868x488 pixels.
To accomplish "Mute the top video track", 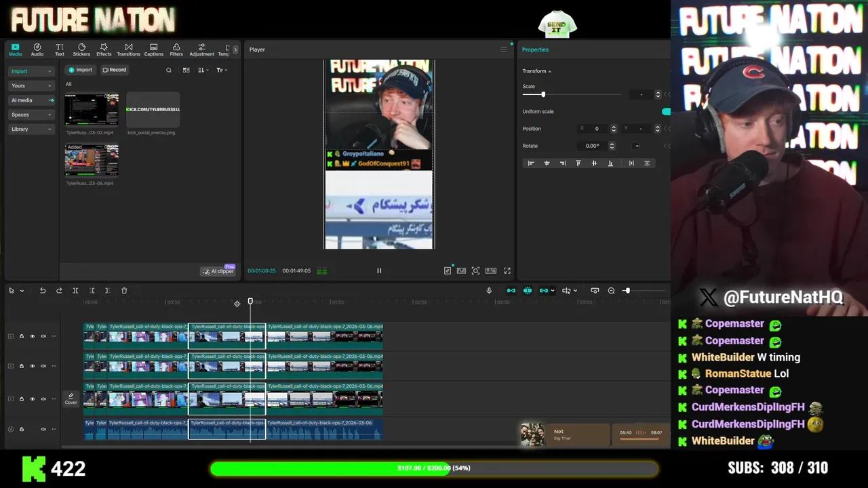I will pyautogui.click(x=43, y=336).
